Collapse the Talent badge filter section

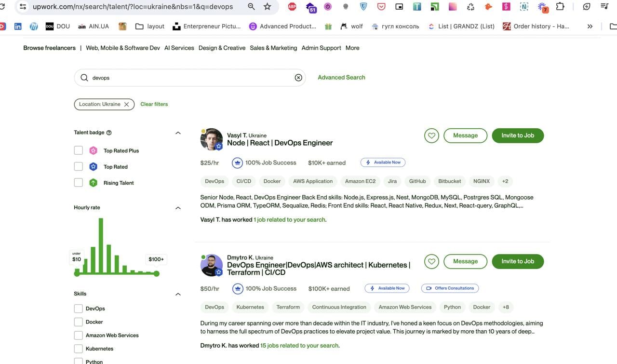(178, 133)
